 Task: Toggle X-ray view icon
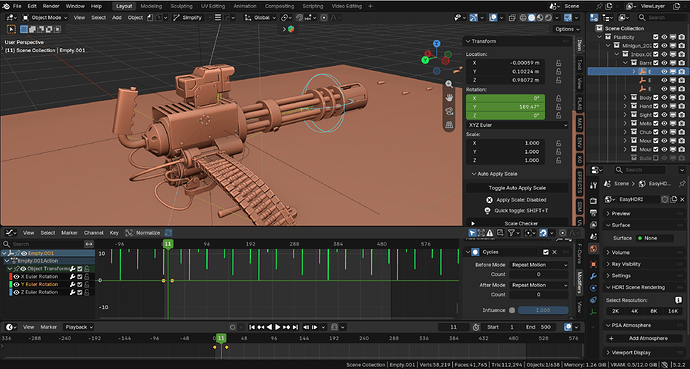pyautogui.click(x=512, y=18)
